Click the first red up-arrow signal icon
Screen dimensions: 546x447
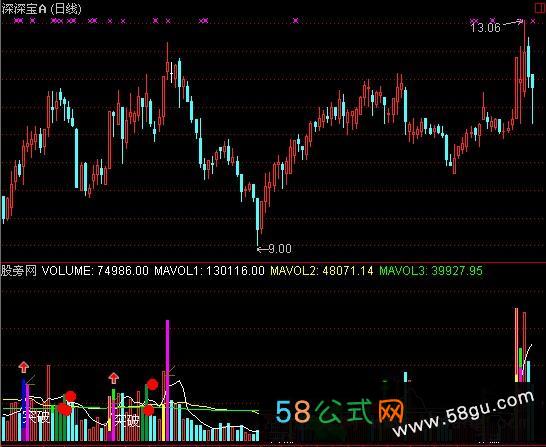(24, 367)
